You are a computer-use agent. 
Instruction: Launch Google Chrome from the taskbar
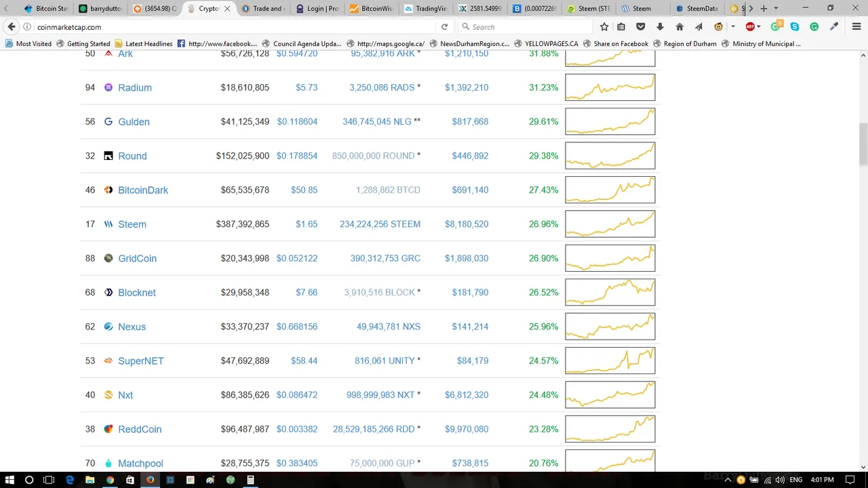point(110,480)
